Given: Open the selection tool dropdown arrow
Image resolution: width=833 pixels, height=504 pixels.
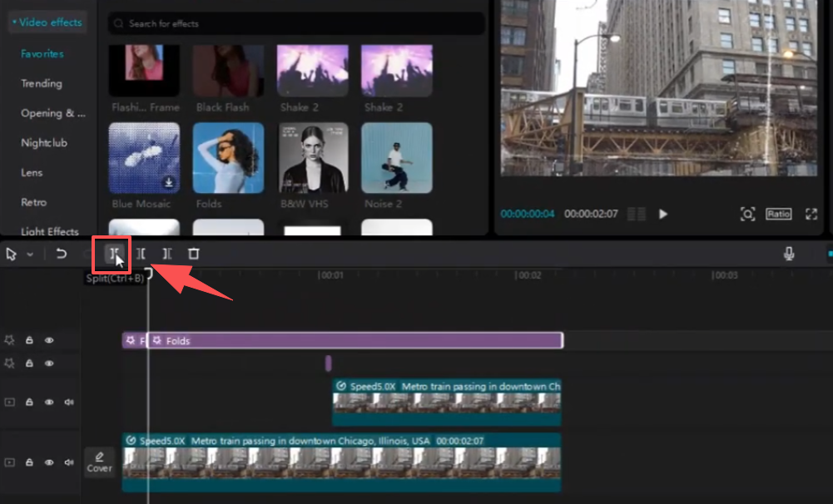Looking at the screenshot, I should click(30, 254).
